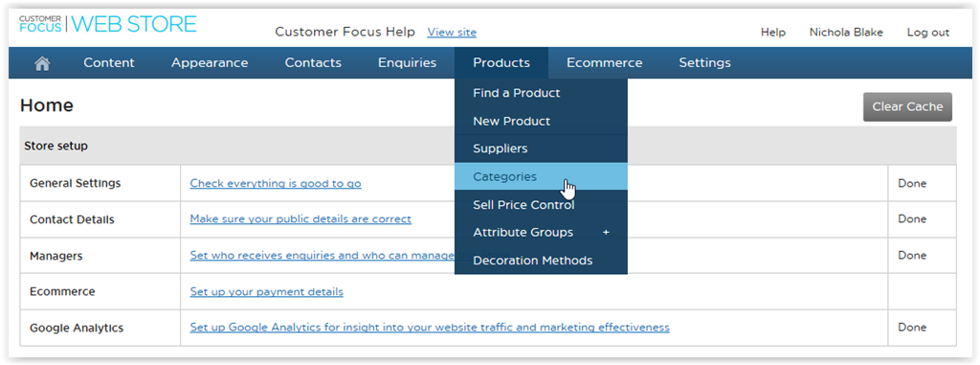Log out of the account
The width and height of the screenshot is (980, 365).
928,33
